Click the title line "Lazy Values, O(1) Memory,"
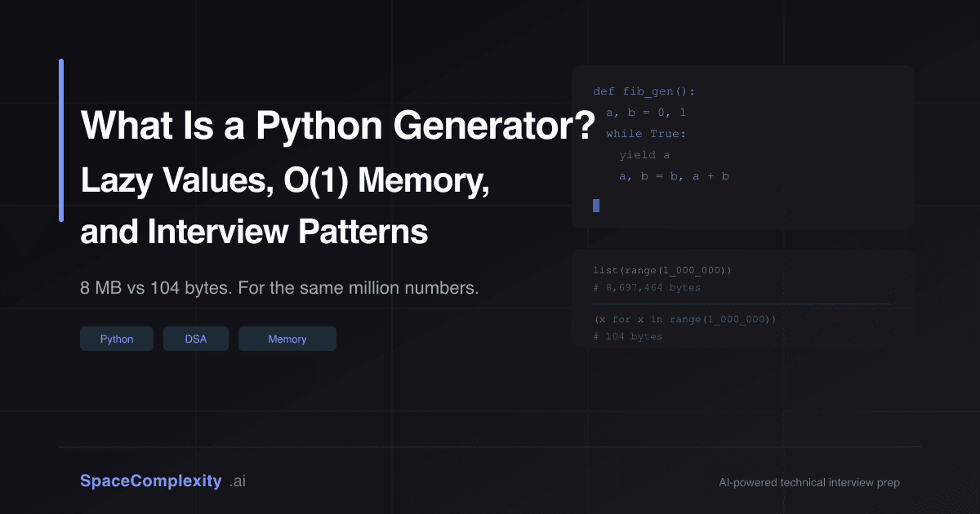Image resolution: width=980 pixels, height=514 pixels. tap(285, 179)
